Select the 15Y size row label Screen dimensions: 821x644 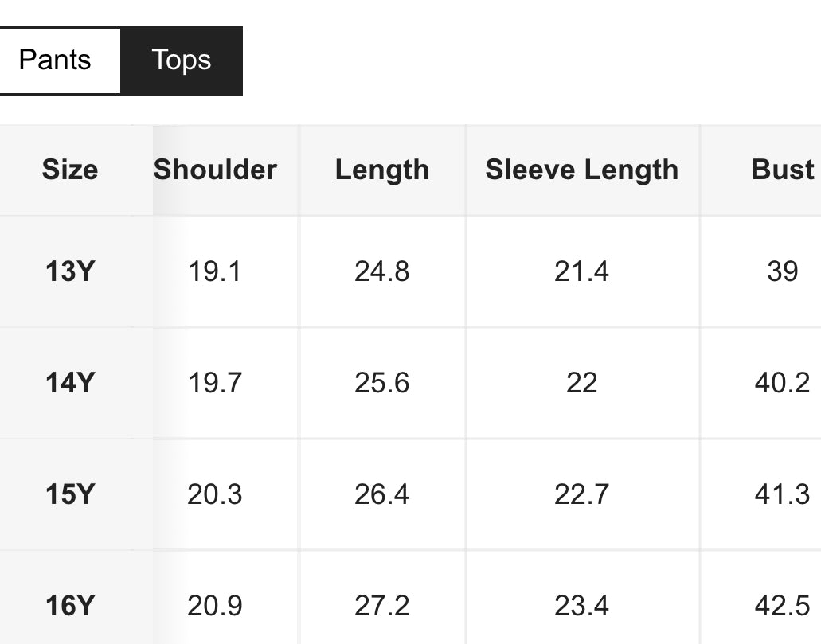point(70,494)
